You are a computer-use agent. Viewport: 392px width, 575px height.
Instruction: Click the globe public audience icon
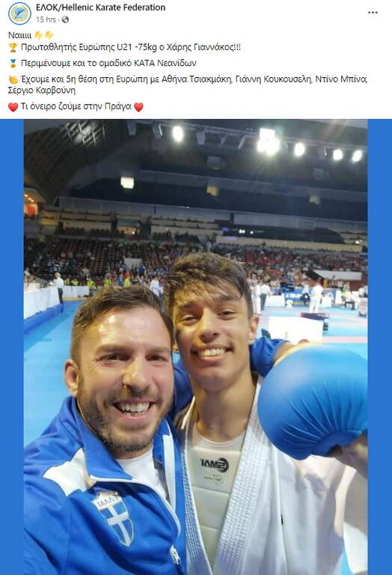coord(65,19)
